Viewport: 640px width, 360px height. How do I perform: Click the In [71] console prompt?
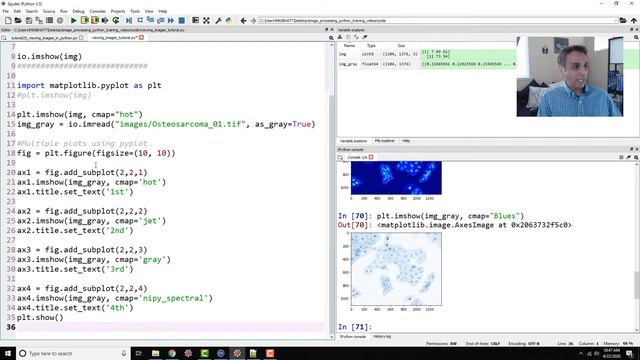355,327
